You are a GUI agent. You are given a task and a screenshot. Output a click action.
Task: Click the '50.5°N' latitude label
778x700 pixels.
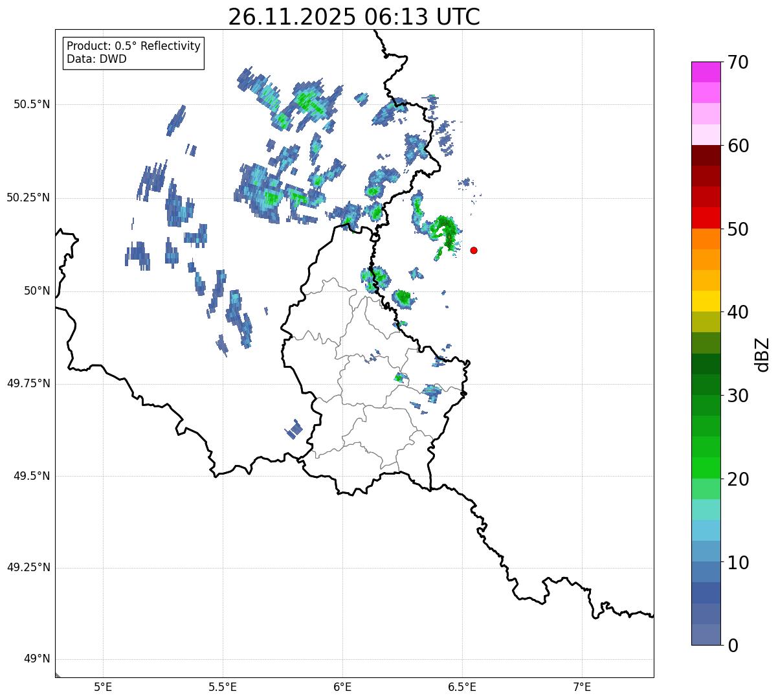[32, 104]
